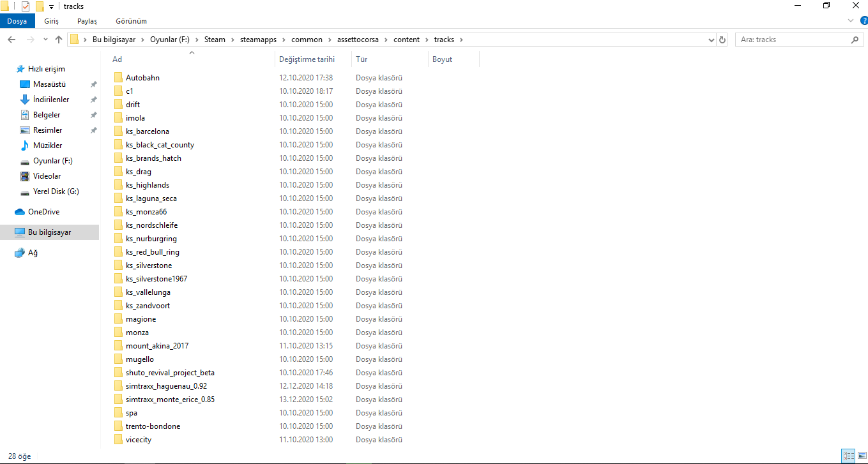Sort by the Ad column header

pos(191,59)
